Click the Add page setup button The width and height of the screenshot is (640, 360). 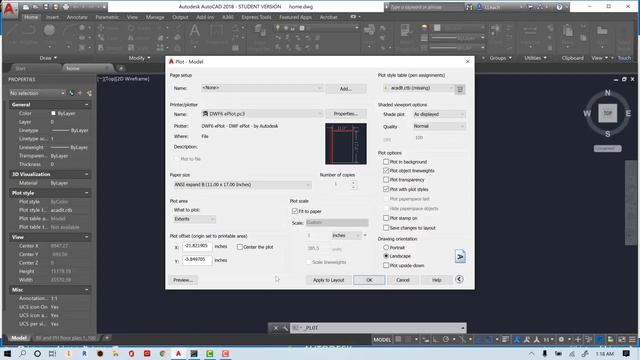pyautogui.click(x=346, y=89)
